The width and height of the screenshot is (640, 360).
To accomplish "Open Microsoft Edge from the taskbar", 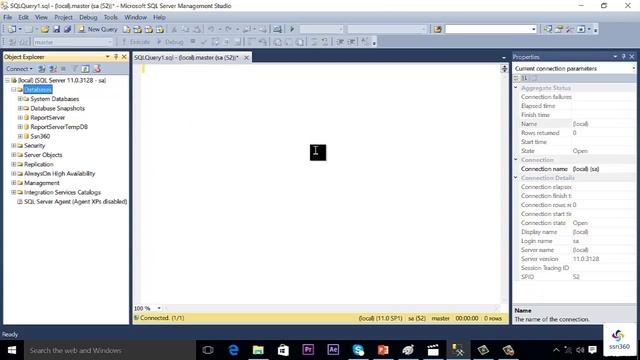I will [233, 350].
